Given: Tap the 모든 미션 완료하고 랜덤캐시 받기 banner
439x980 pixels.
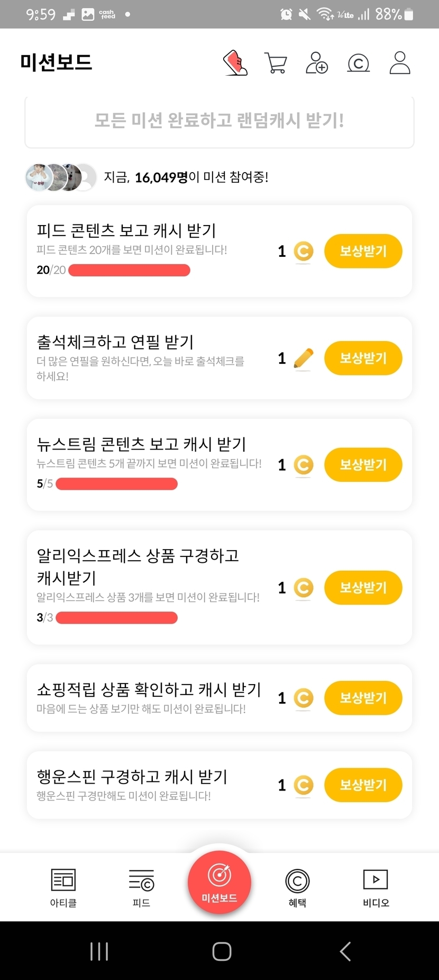Looking at the screenshot, I should [x=219, y=121].
